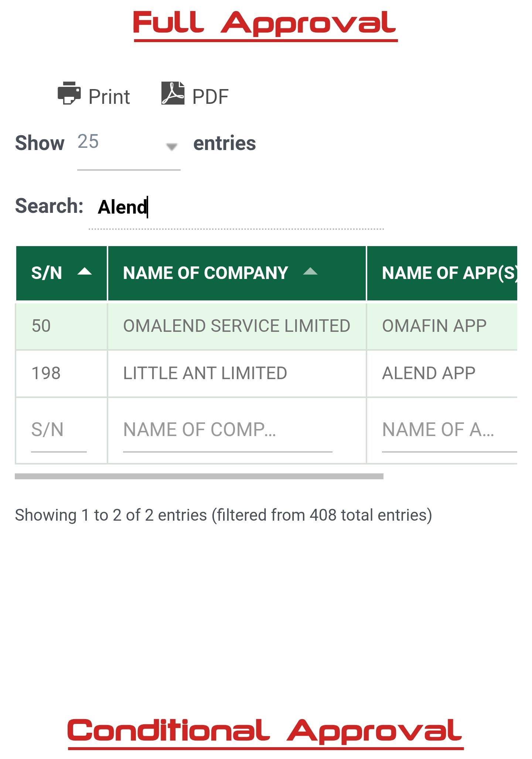Screen dimensions: 532x759
Task: Click the S/N sort arrow icon
Action: pyautogui.click(x=85, y=272)
